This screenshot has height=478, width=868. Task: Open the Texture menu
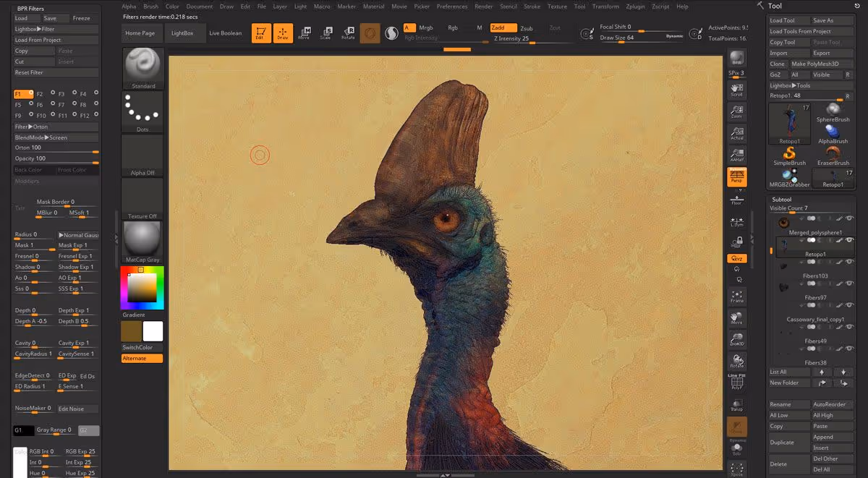tap(557, 7)
